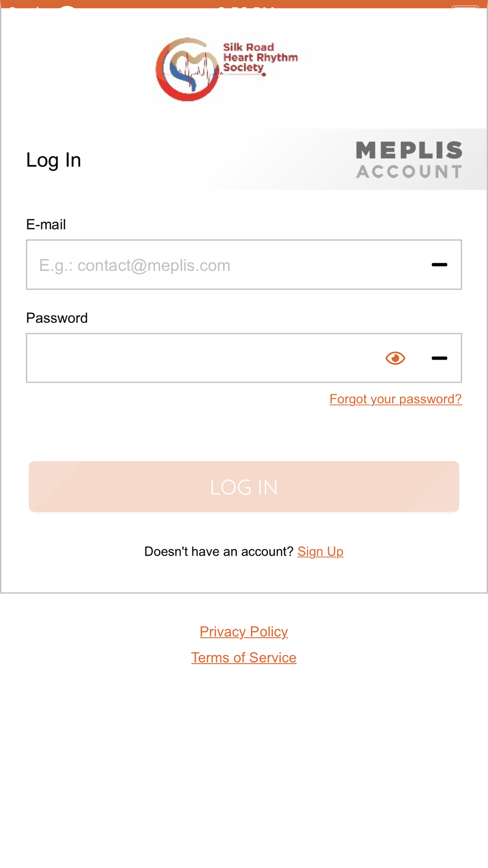Click the dash icon in Password field
The width and height of the screenshot is (488, 868).
click(x=439, y=358)
